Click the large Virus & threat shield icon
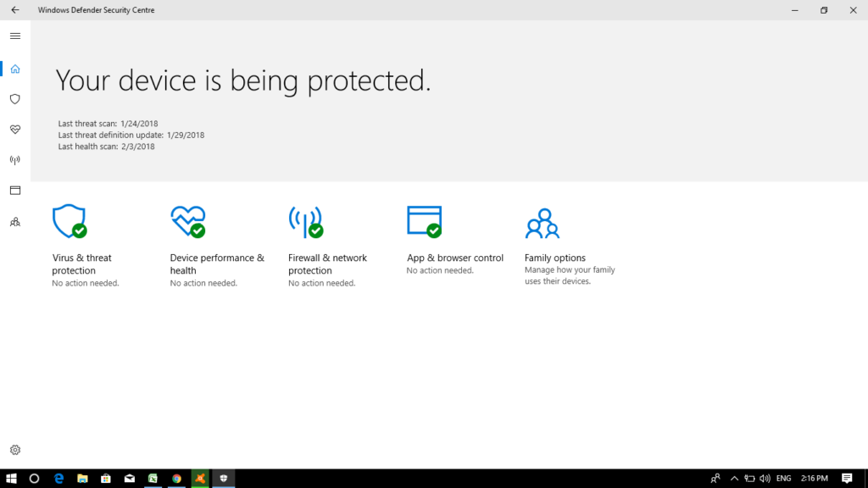This screenshot has height=488, width=868. [70, 221]
